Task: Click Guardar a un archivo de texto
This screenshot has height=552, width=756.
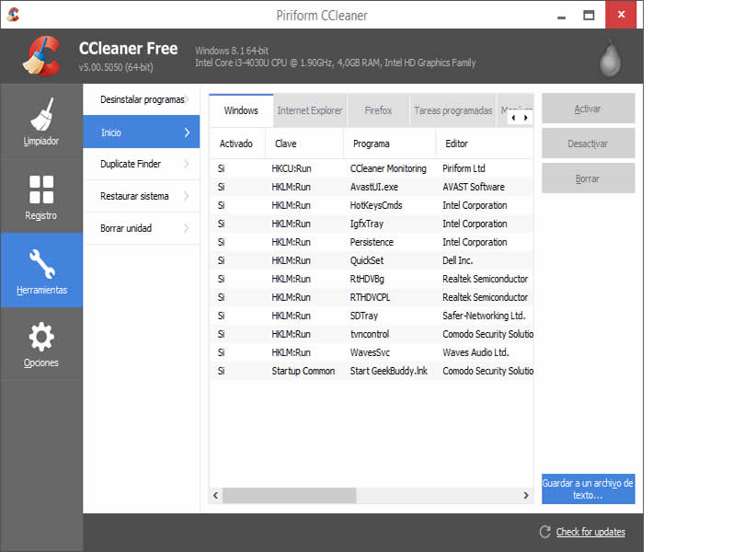Action: pyautogui.click(x=588, y=489)
